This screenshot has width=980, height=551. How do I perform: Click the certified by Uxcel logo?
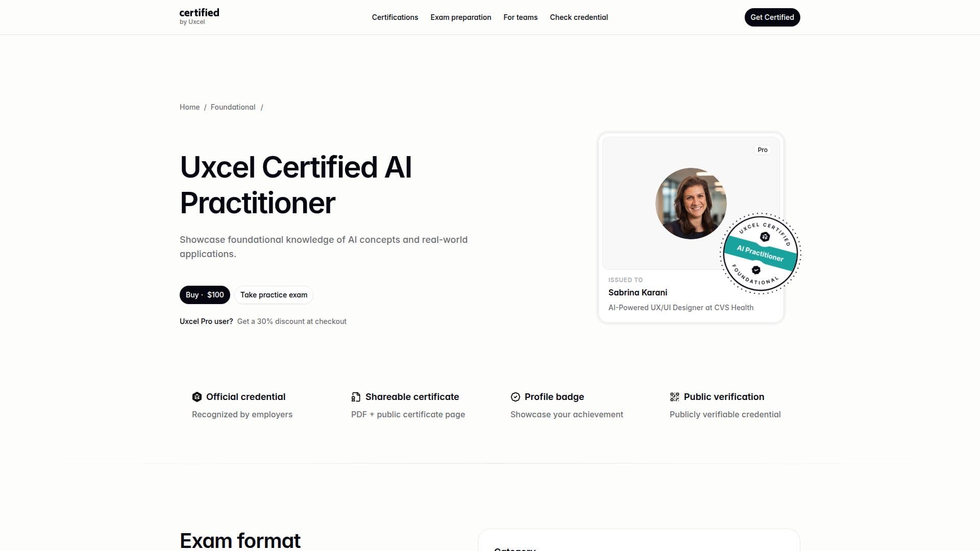click(x=199, y=17)
